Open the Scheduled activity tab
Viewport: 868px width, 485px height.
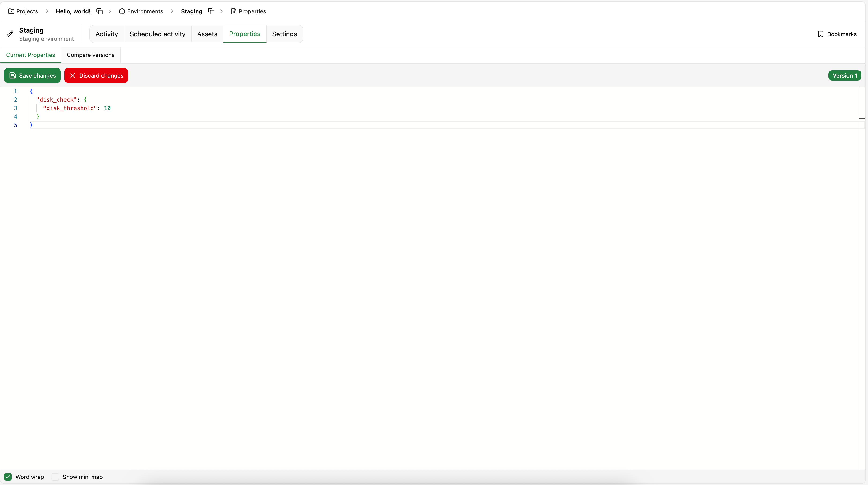(157, 34)
